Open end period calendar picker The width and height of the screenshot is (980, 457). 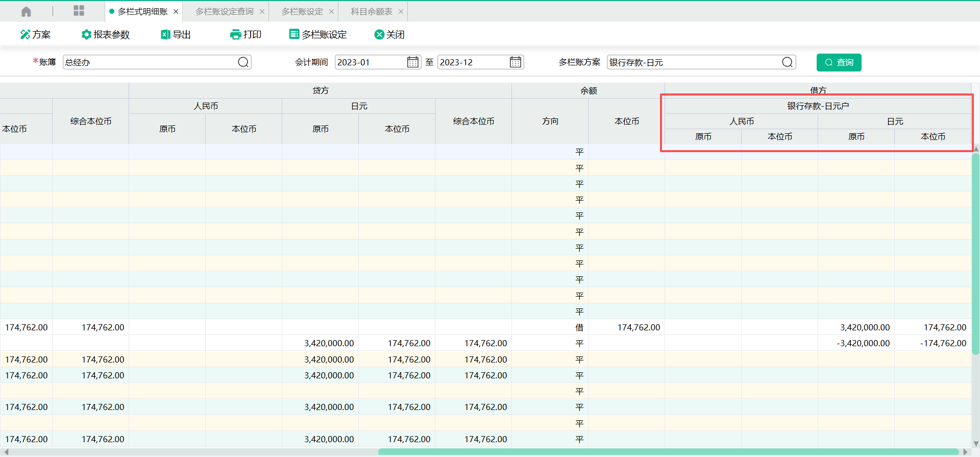click(516, 62)
